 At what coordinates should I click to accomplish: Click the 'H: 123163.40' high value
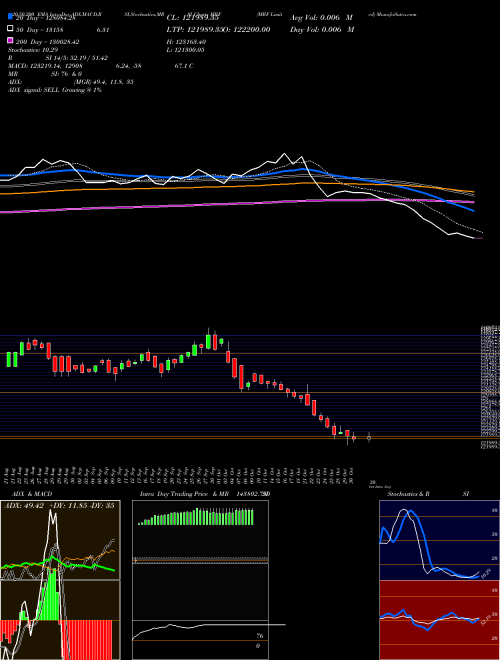point(186,42)
